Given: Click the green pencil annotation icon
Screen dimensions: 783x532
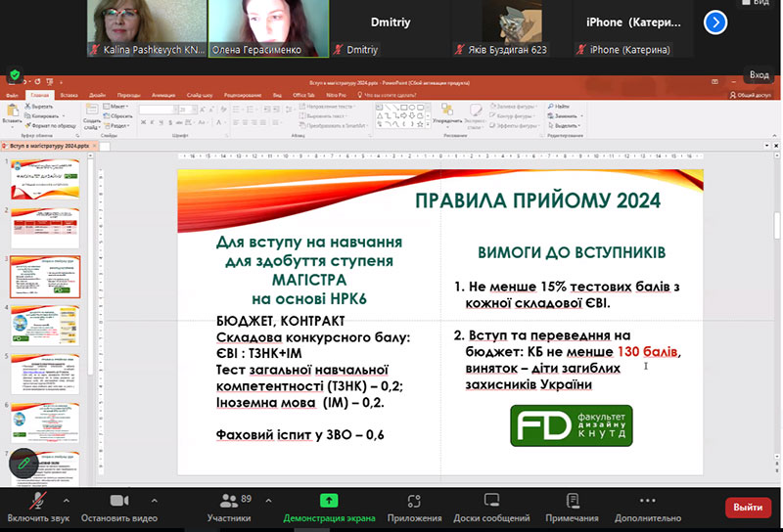Looking at the screenshot, I should tap(23, 464).
